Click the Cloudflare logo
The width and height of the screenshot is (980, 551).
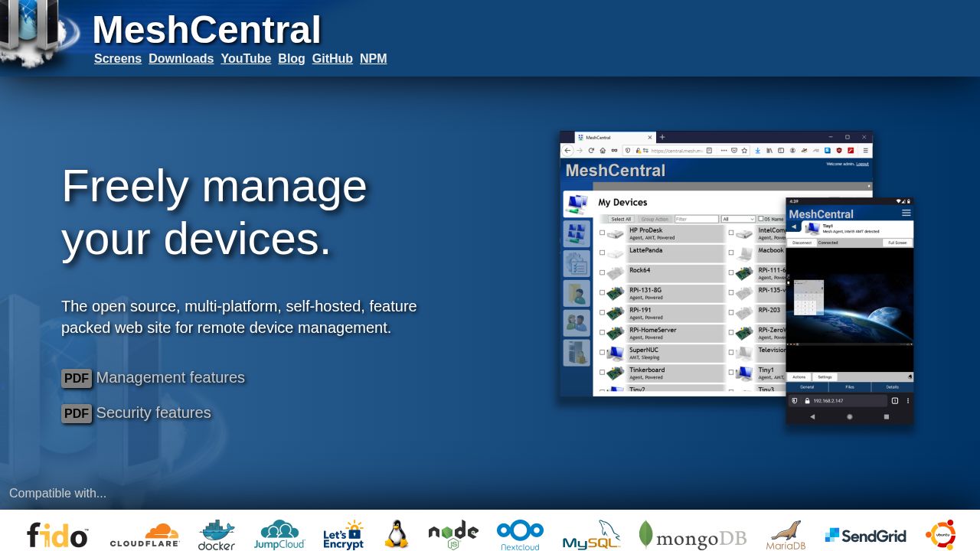145,535
